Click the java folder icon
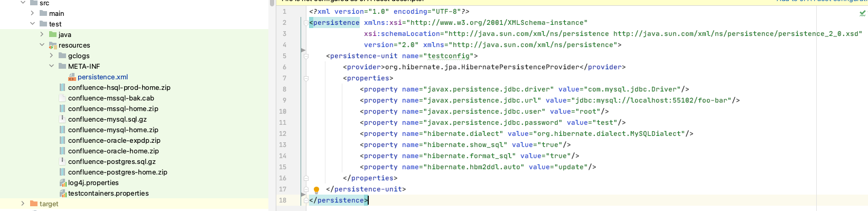 (x=53, y=34)
